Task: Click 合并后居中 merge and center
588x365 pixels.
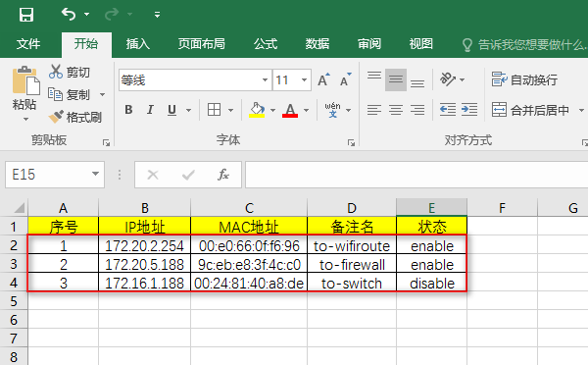Action: point(530,110)
